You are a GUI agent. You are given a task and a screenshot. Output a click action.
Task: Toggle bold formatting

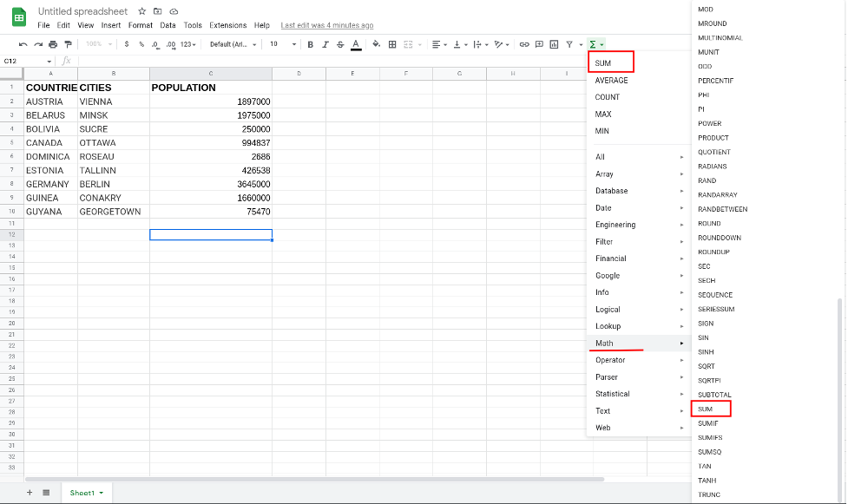coord(311,44)
